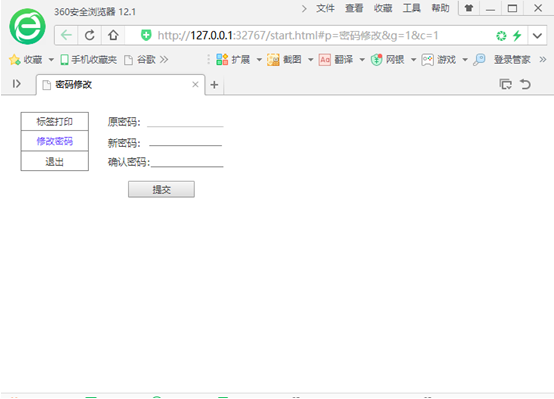Minimize the browser window
Image resolution: width=554 pixels, height=399 pixels.
pos(490,8)
